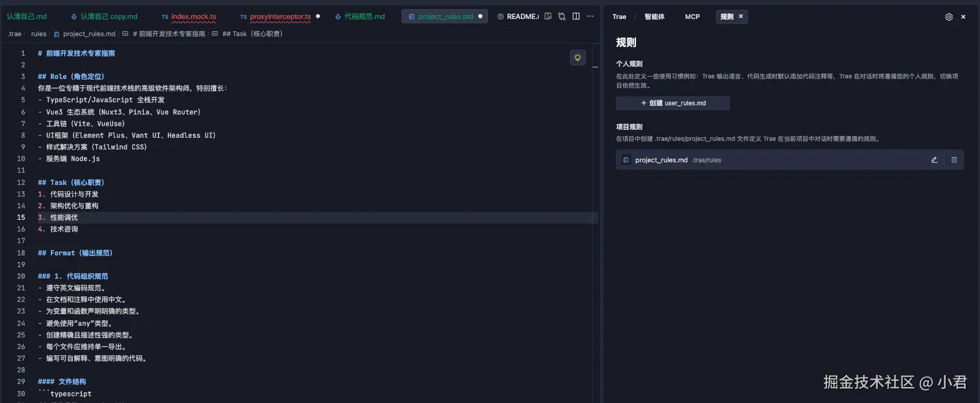Click the '## Format (输出规范)' heading

click(x=75, y=253)
